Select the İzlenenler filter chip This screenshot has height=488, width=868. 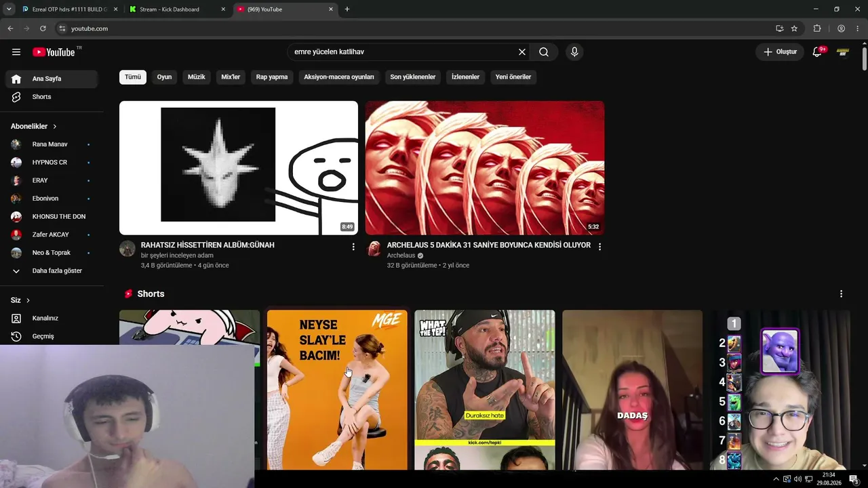coord(466,77)
